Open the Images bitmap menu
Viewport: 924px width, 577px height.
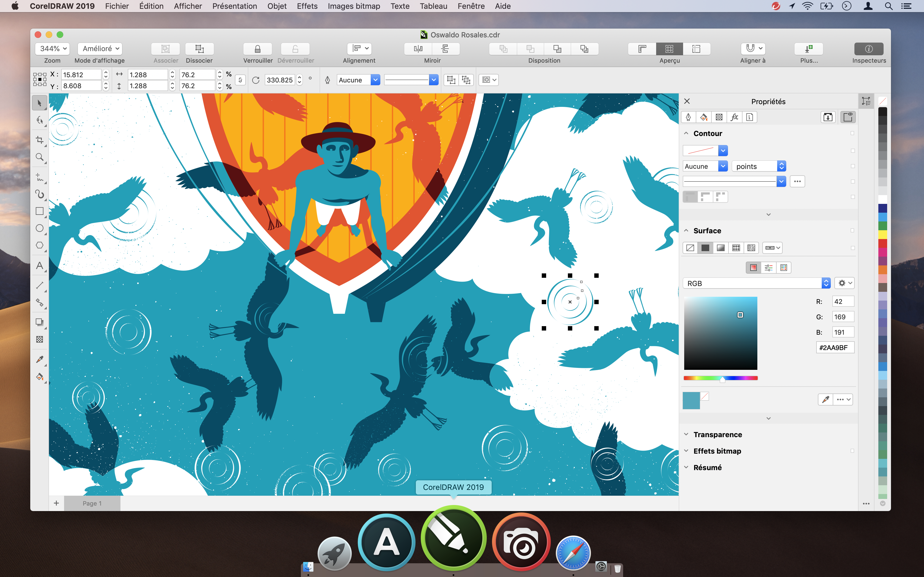click(354, 6)
